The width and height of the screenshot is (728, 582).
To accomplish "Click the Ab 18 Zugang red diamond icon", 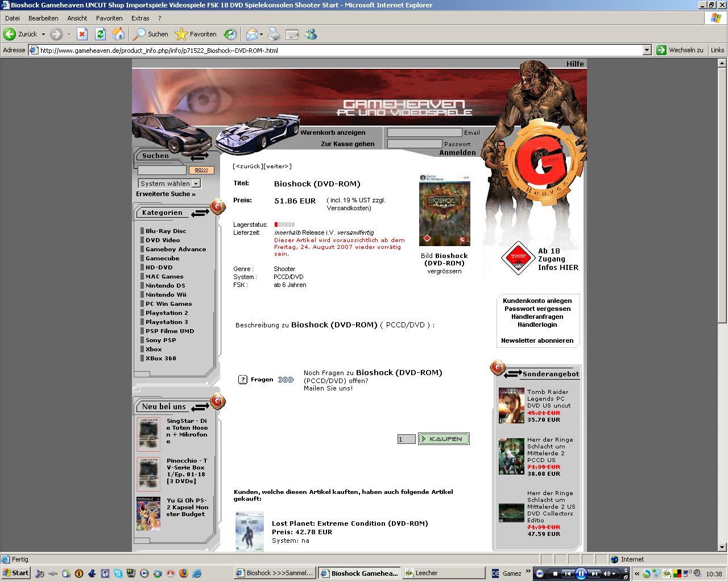I will (x=518, y=258).
